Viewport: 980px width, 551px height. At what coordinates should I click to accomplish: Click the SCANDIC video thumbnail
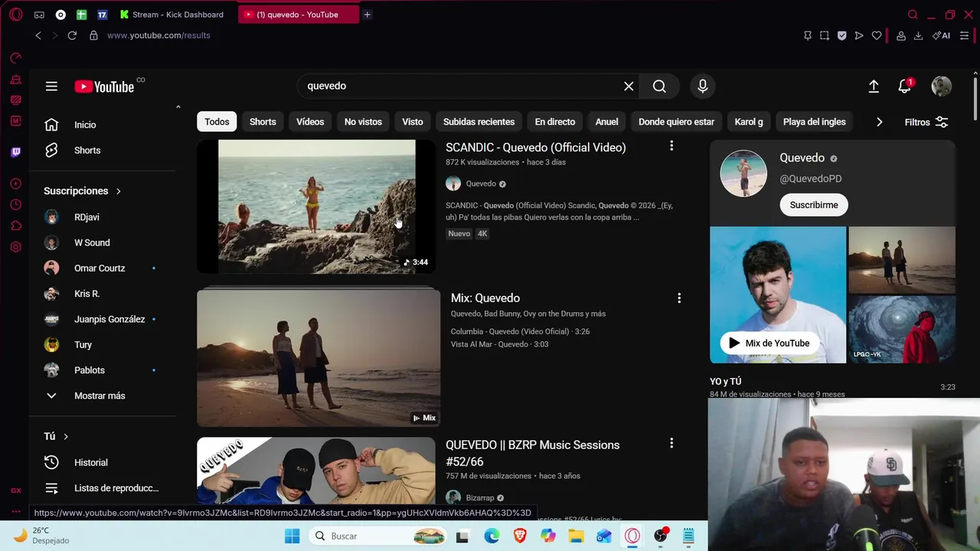316,207
